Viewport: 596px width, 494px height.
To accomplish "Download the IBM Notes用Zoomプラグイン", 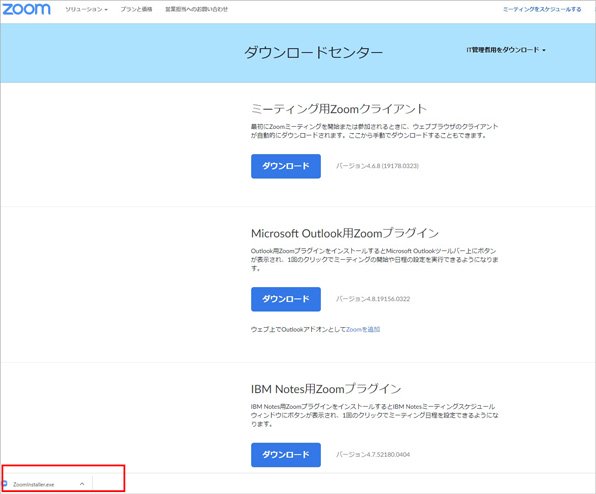I will click(x=286, y=455).
